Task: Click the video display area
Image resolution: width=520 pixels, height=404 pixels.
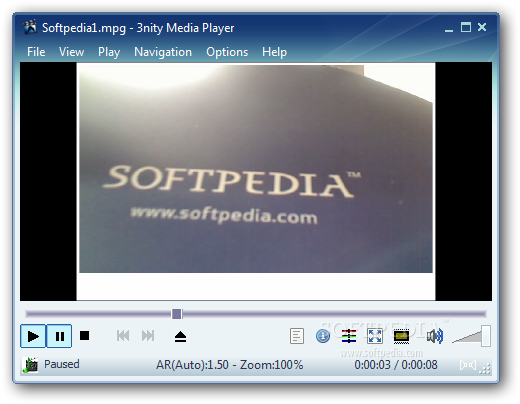Action: pyautogui.click(x=256, y=181)
